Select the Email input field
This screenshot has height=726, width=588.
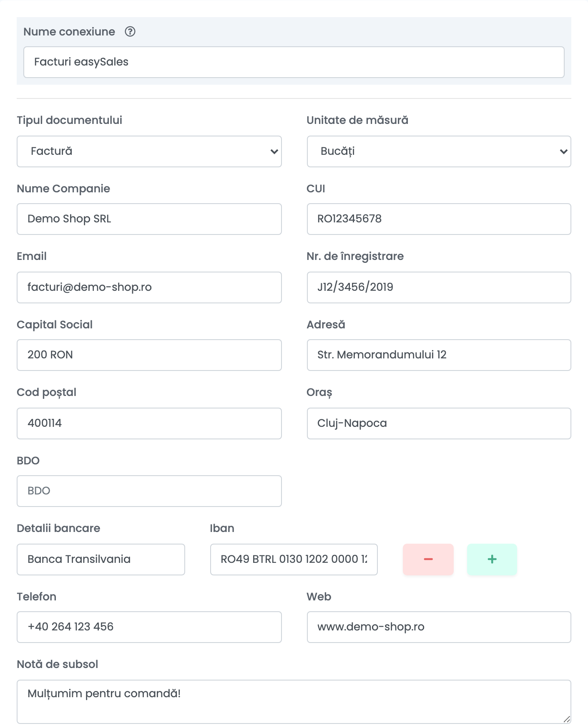click(x=149, y=287)
